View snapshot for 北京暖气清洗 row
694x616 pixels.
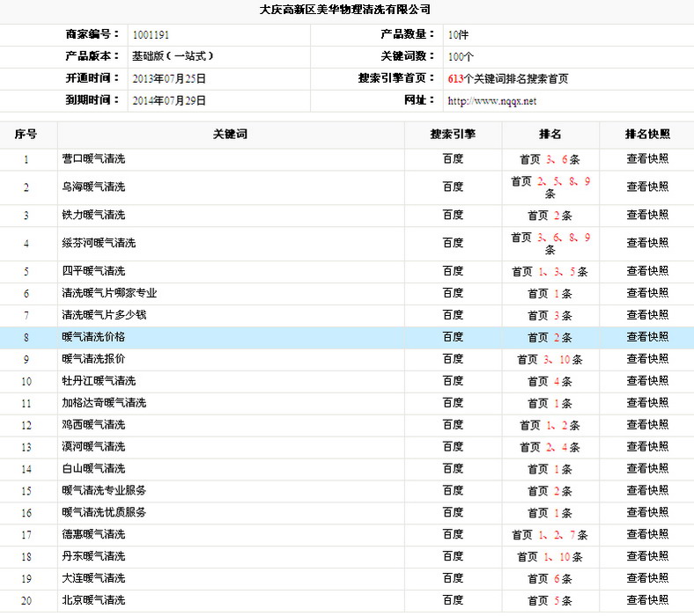click(x=647, y=600)
